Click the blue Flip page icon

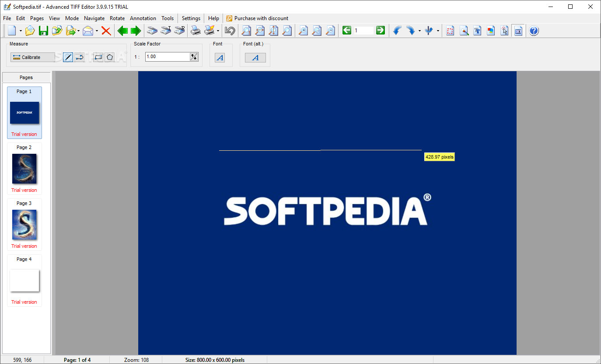[x=429, y=31]
